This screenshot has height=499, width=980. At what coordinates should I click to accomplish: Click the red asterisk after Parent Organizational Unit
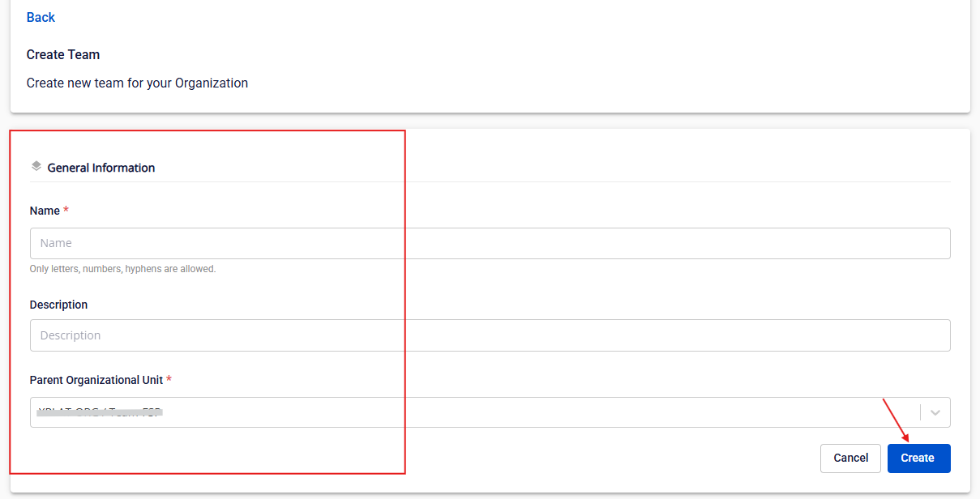click(169, 380)
